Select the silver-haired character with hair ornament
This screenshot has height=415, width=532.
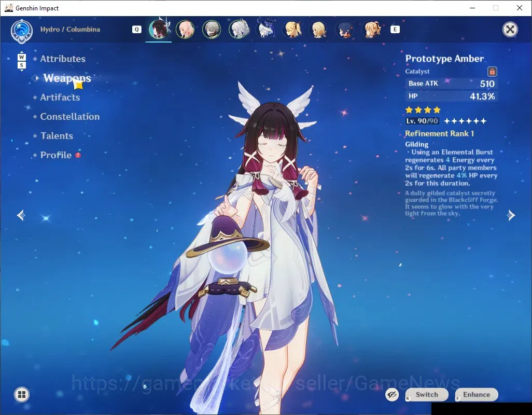point(239,29)
